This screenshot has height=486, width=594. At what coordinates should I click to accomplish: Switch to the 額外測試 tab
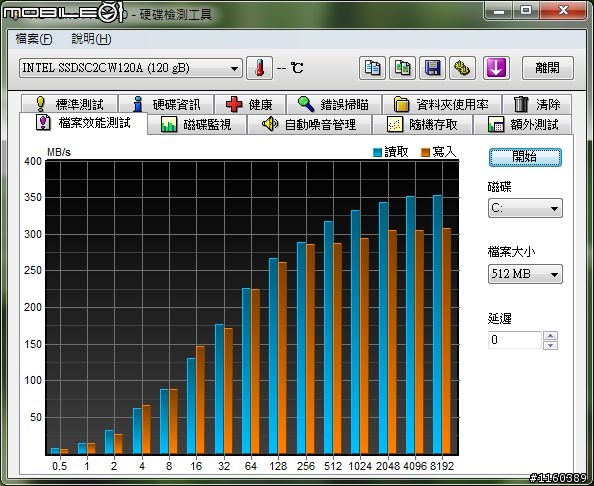point(523,124)
